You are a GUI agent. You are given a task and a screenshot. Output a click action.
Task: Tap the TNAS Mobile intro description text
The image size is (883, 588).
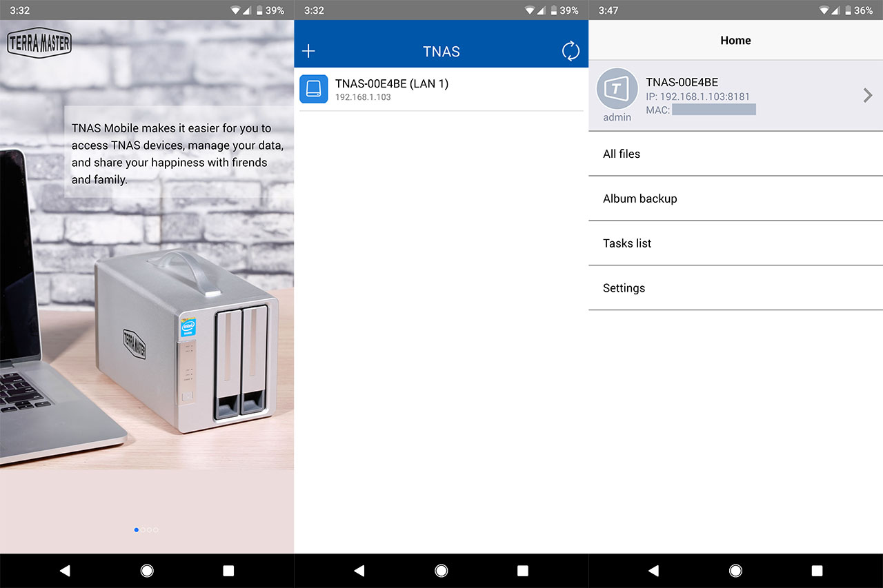[x=177, y=154]
